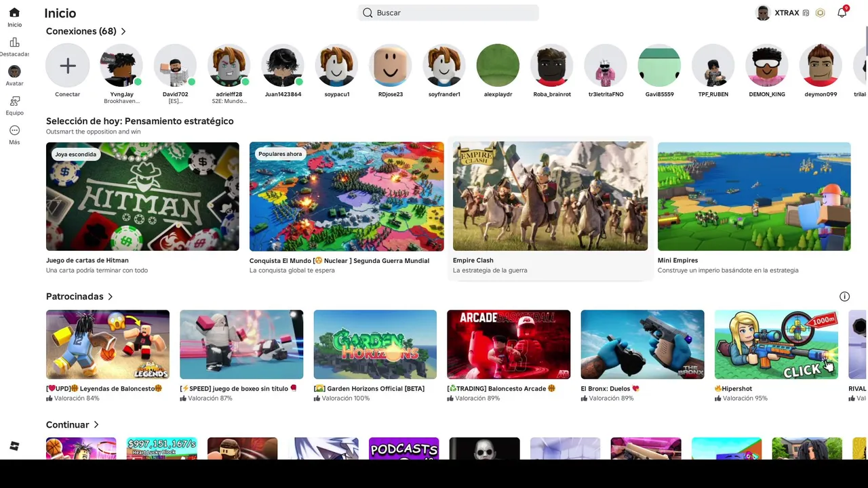Viewport: 868px width, 488px height.
Task: Expand the Continuar section chevron
Action: point(96,424)
